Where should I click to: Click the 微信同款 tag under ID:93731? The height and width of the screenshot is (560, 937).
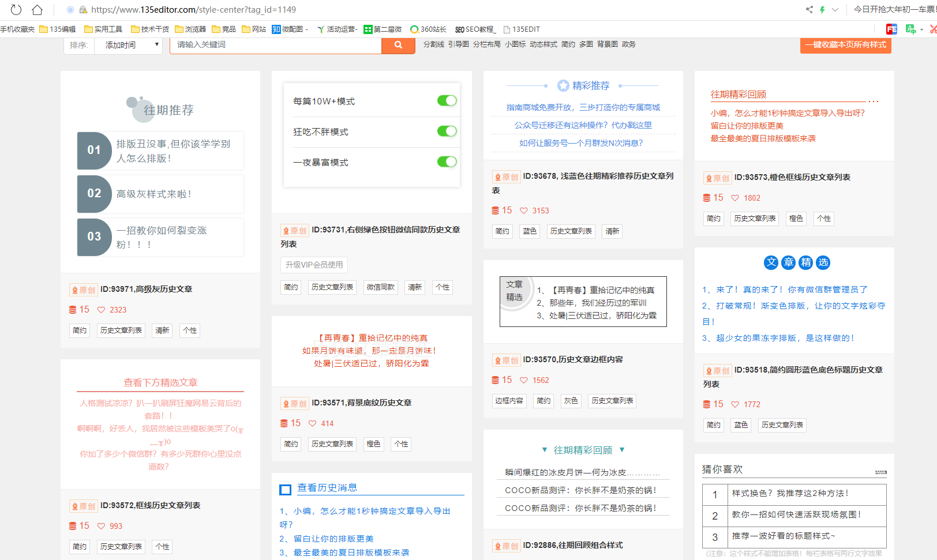coord(381,287)
